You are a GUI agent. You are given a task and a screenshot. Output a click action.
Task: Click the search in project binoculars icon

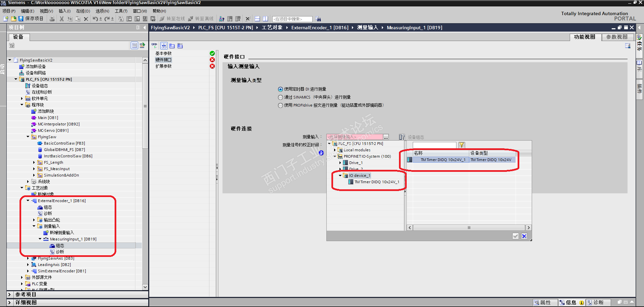pyautogui.click(x=318, y=19)
